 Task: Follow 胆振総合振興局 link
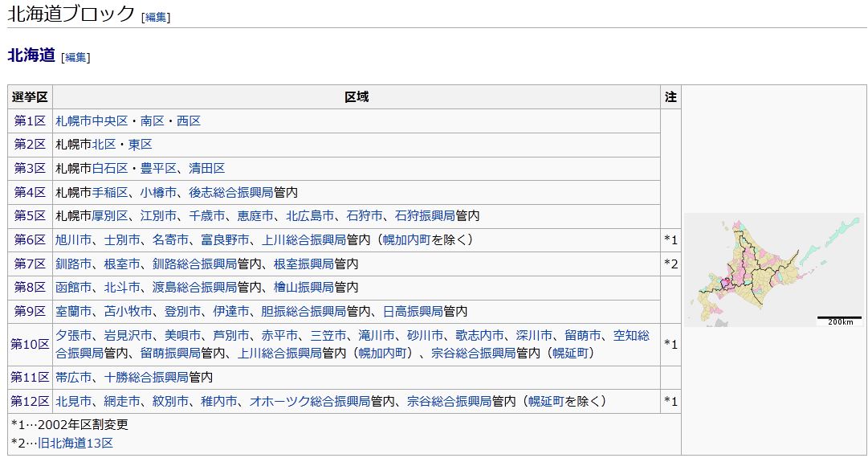[x=304, y=311]
